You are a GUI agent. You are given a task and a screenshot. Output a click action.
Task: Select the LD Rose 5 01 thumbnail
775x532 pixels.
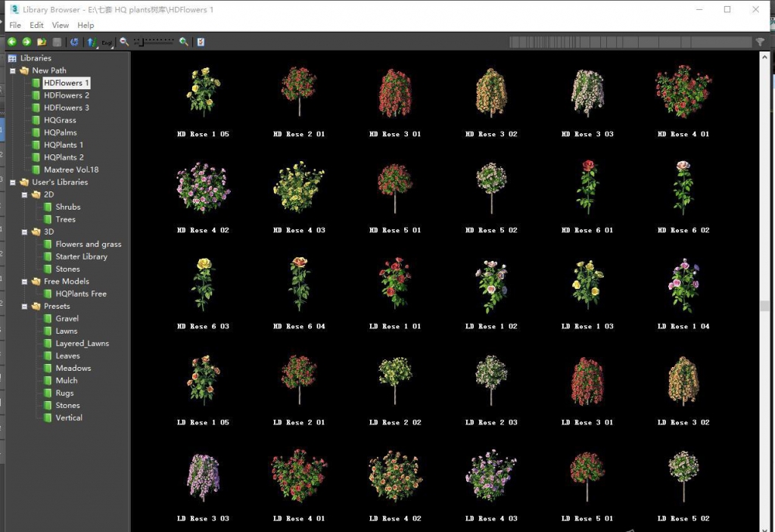(587, 477)
